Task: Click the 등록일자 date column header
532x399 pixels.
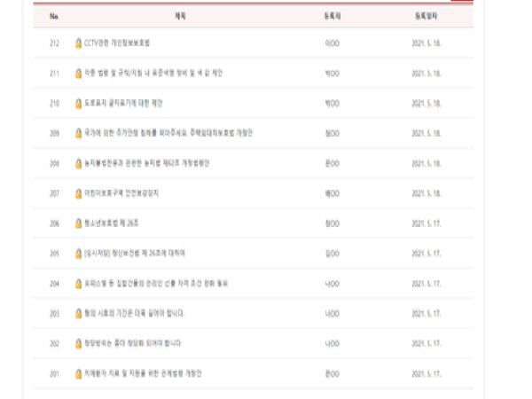Action: click(x=426, y=16)
